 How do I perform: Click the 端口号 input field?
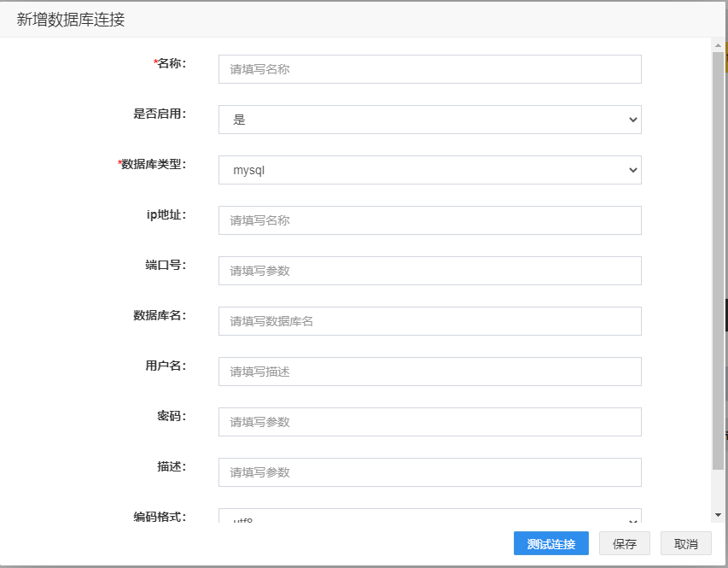pos(430,271)
